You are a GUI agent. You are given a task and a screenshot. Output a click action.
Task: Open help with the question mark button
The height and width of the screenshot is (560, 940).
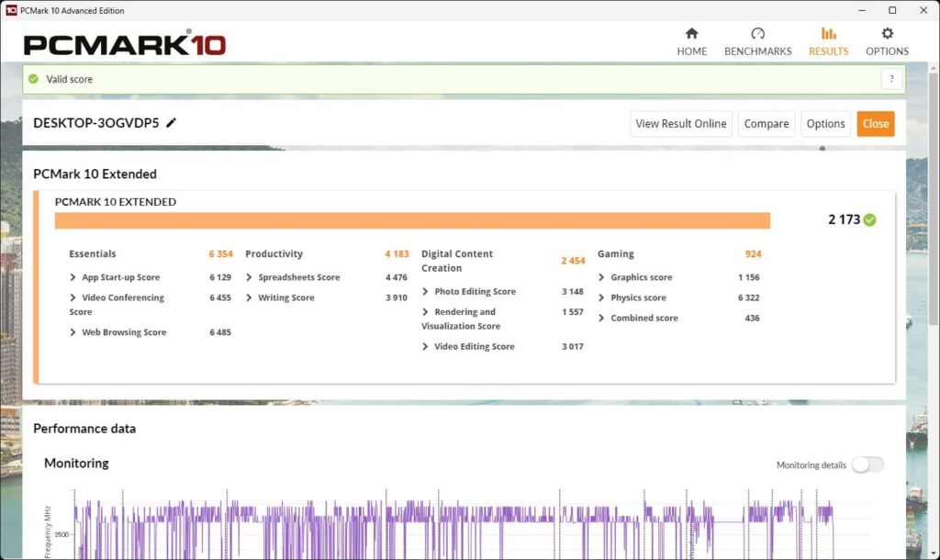[891, 79]
